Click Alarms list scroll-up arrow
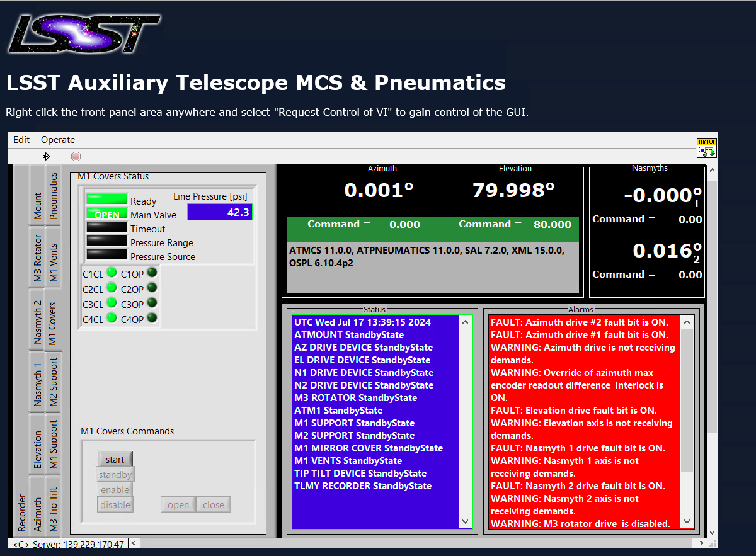This screenshot has height=556, width=756. click(x=687, y=322)
